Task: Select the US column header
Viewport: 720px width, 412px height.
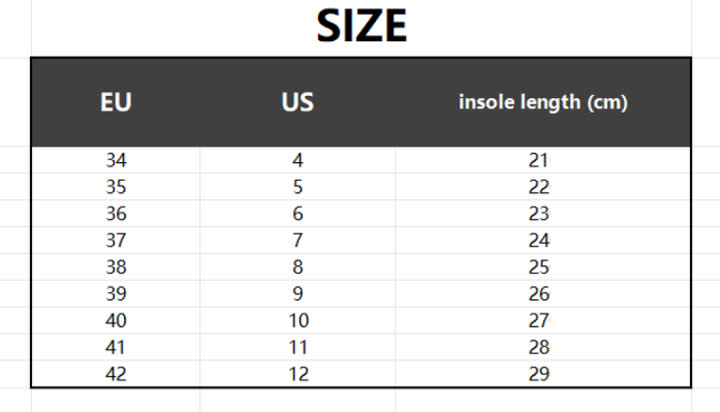Action: click(298, 102)
